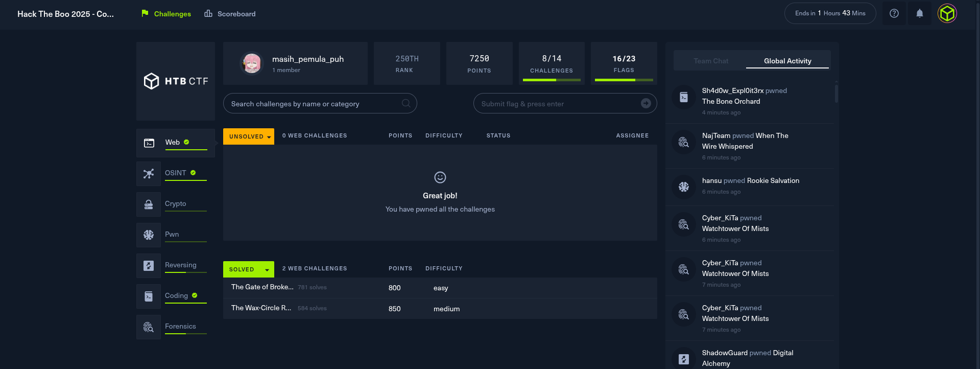Click the icon beside The Bone Orchard activity
980x369 pixels.
click(x=684, y=97)
